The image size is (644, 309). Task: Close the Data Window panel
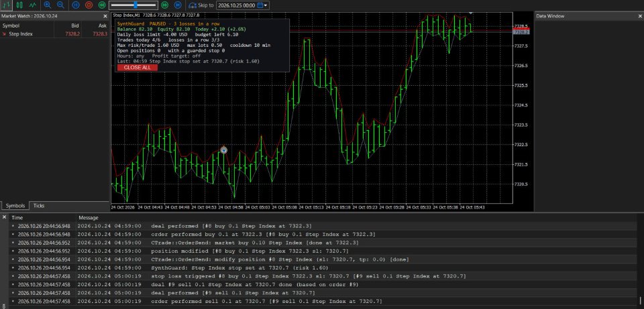click(x=640, y=16)
